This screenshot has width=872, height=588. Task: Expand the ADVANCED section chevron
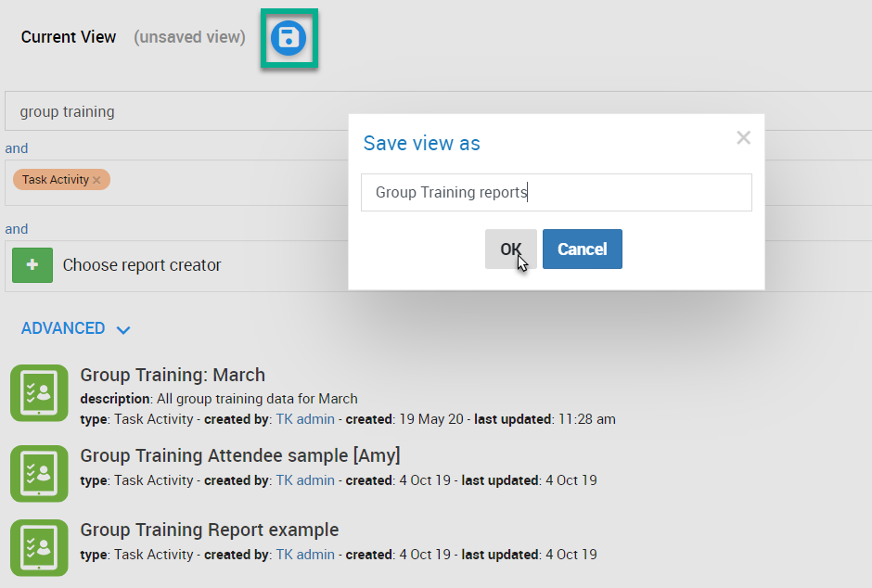point(123,330)
